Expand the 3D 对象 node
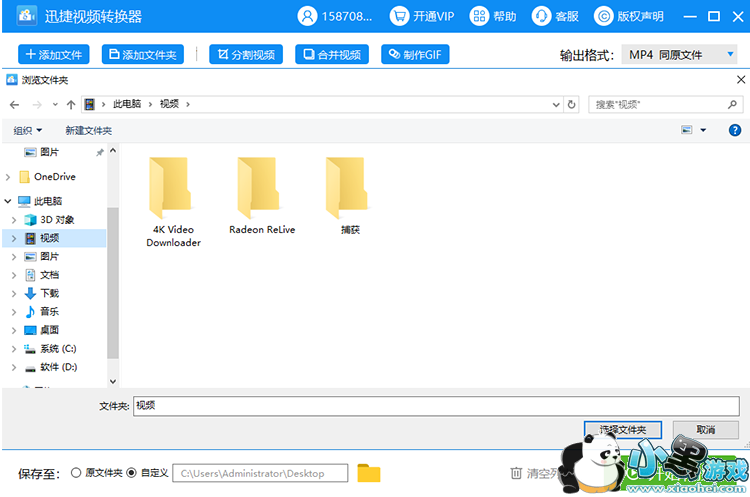Screen dimensions: 750x497 point(14,220)
